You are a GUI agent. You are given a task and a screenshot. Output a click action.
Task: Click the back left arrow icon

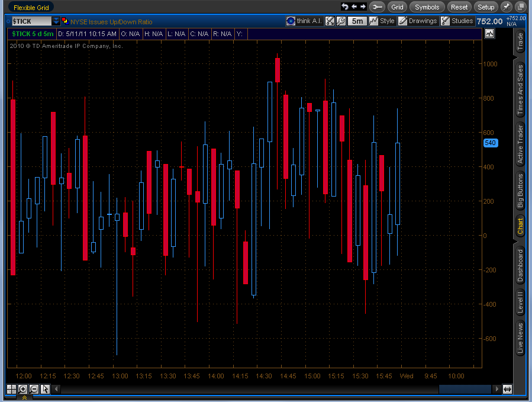point(354,7)
